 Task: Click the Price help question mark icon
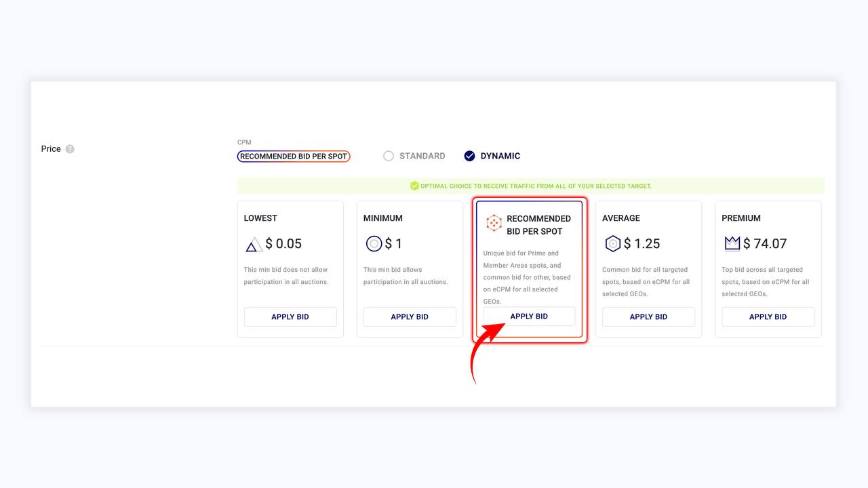70,149
